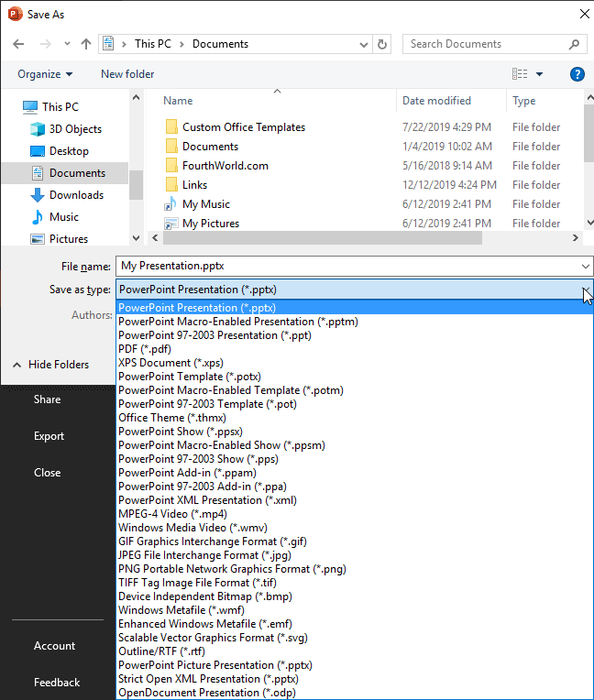This screenshot has width=594, height=700.
Task: Expand the address bar history dropdown
Action: pos(364,45)
